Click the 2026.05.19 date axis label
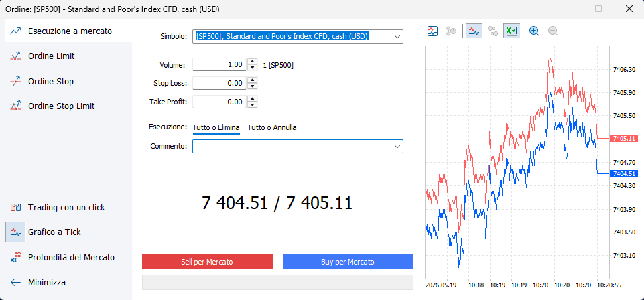The height and width of the screenshot is (300, 644). [x=441, y=285]
